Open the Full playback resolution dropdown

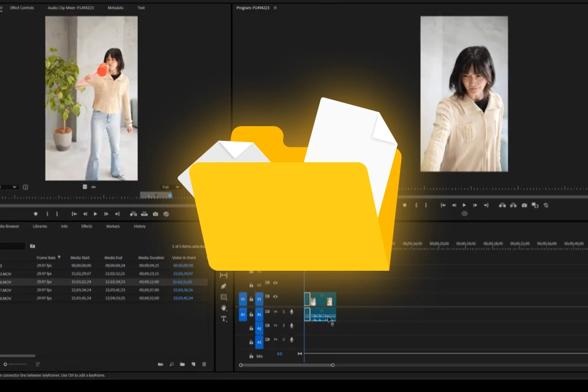(x=170, y=187)
